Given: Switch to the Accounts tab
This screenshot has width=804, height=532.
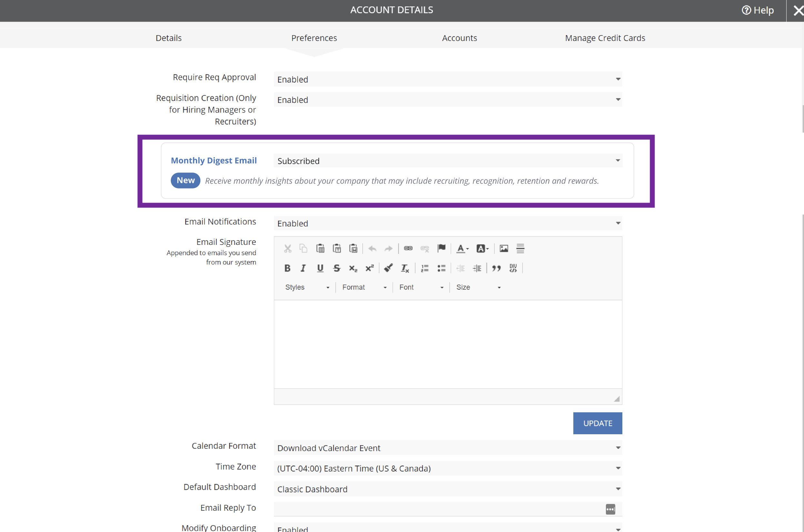Looking at the screenshot, I should [x=459, y=38].
